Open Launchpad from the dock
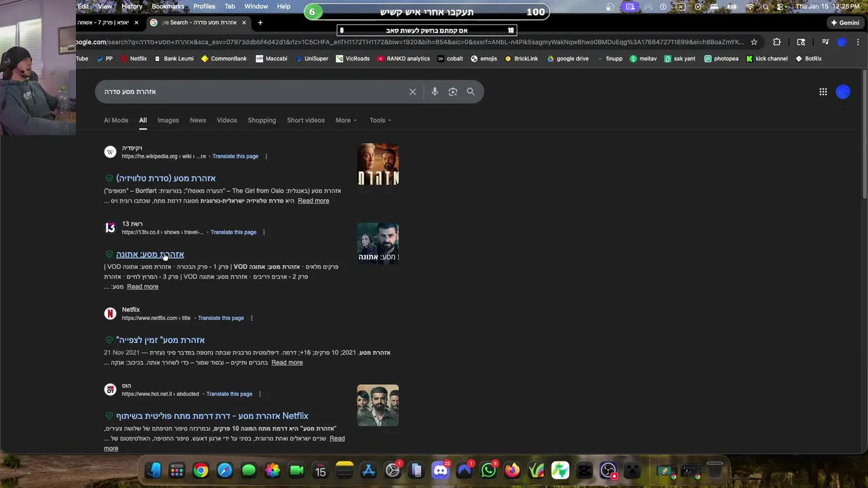This screenshot has height=488, width=868. pos(177,470)
